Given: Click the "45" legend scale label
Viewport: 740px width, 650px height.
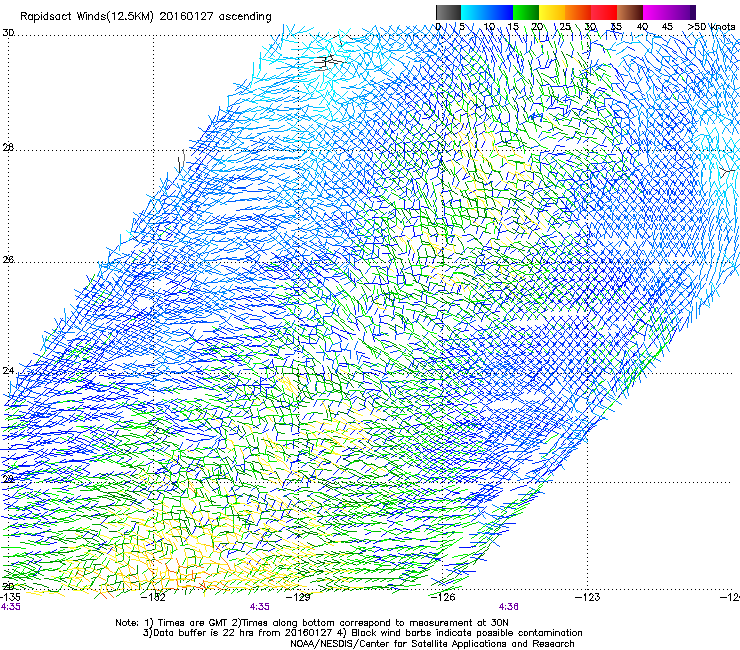Looking at the screenshot, I should [667, 27].
